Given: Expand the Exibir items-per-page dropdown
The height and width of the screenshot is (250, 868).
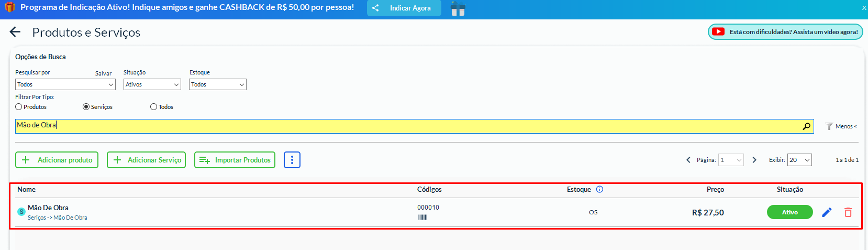Looking at the screenshot, I should point(799,160).
